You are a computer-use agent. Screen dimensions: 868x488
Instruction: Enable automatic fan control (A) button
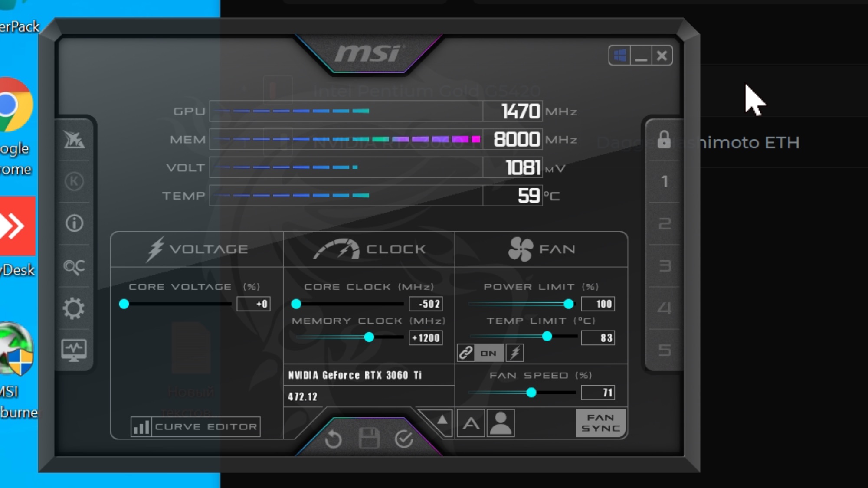471,423
